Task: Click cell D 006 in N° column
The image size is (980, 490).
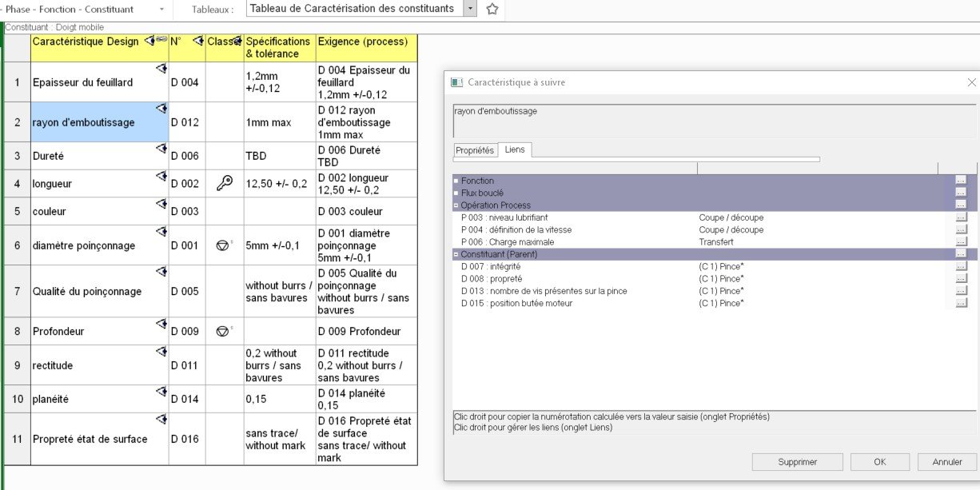Action: 187,156
